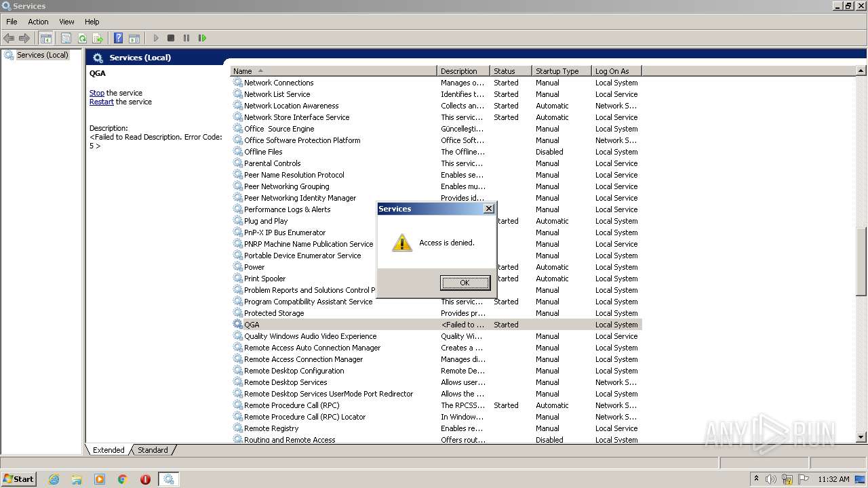This screenshot has width=868, height=488.
Task: Click the Stop the service link
Action: click(x=97, y=93)
